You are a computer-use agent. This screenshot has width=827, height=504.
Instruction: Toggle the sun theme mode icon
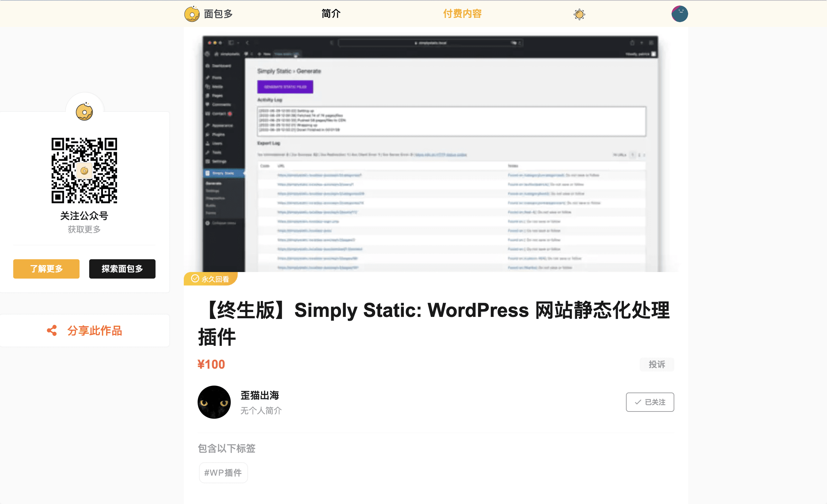click(579, 14)
